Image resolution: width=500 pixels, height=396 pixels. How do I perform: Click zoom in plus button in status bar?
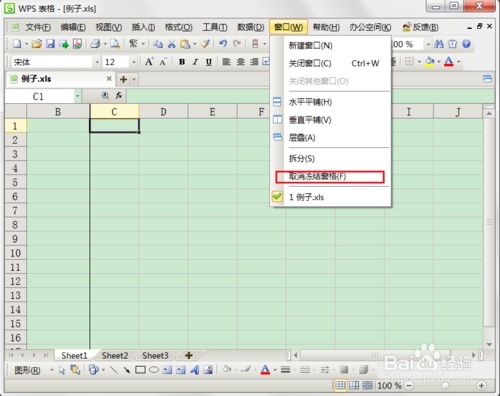point(481,386)
